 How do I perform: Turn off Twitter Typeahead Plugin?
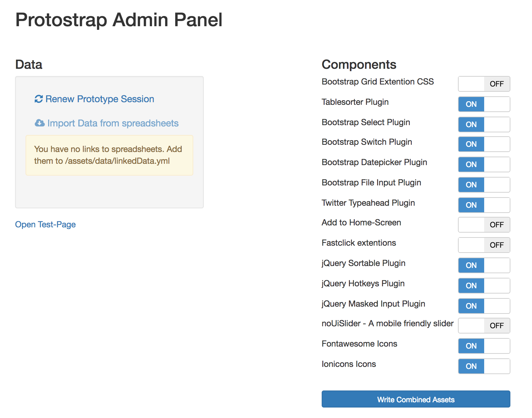click(x=484, y=205)
